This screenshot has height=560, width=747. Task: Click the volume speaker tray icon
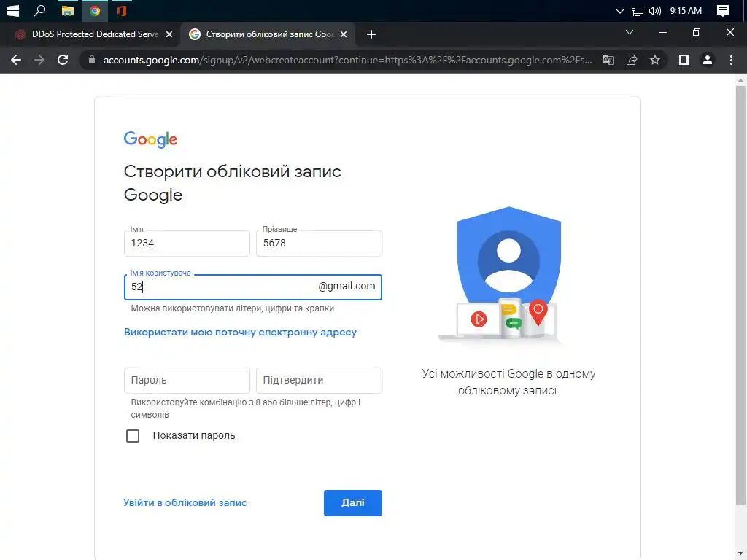[x=655, y=10]
